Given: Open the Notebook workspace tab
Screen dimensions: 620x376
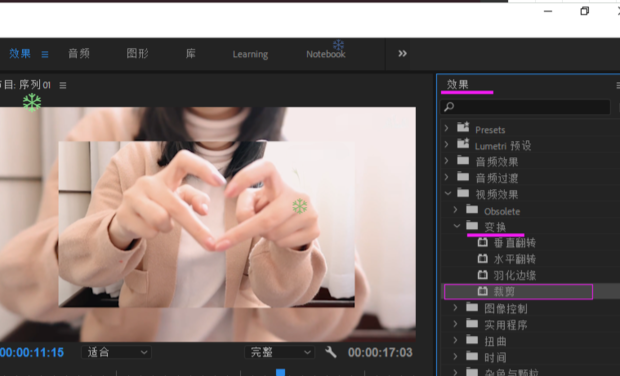Looking at the screenshot, I should (x=326, y=54).
